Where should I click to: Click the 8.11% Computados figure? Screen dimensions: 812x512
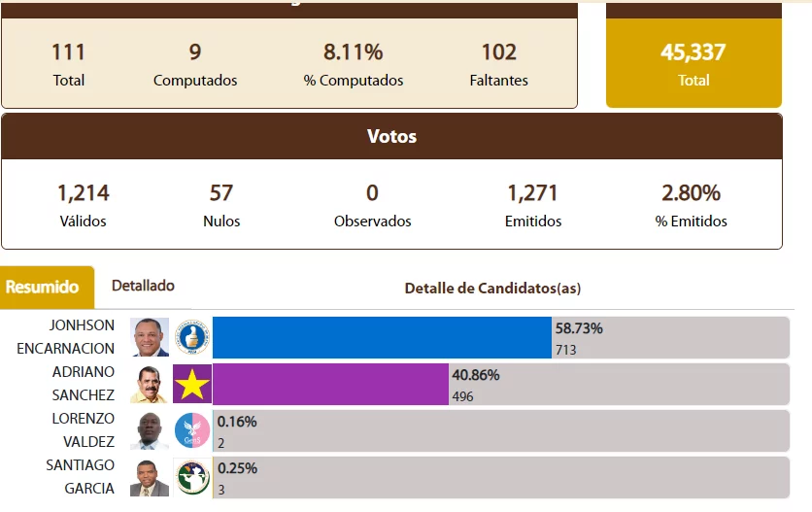[x=353, y=52]
